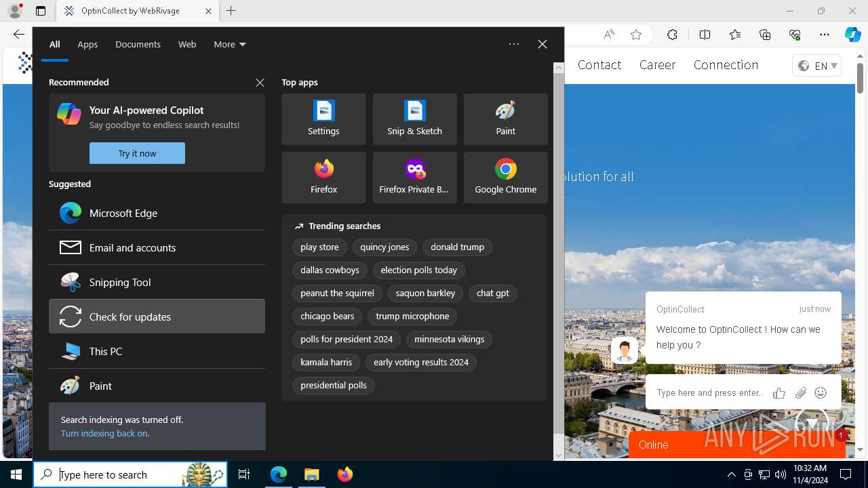Open Edge extensions icon

coord(672,35)
